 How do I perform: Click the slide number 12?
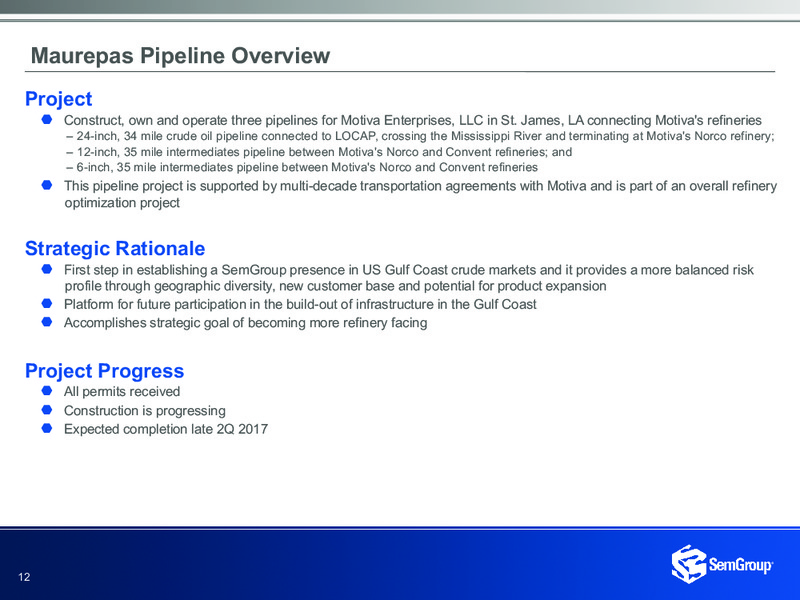tap(24, 577)
